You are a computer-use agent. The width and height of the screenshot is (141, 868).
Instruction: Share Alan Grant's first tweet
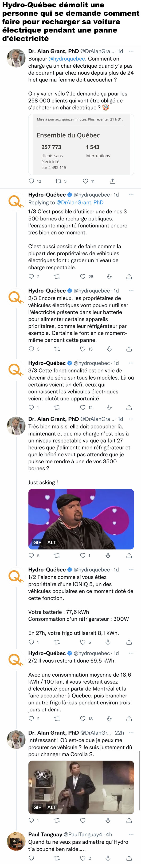(x=113, y=181)
